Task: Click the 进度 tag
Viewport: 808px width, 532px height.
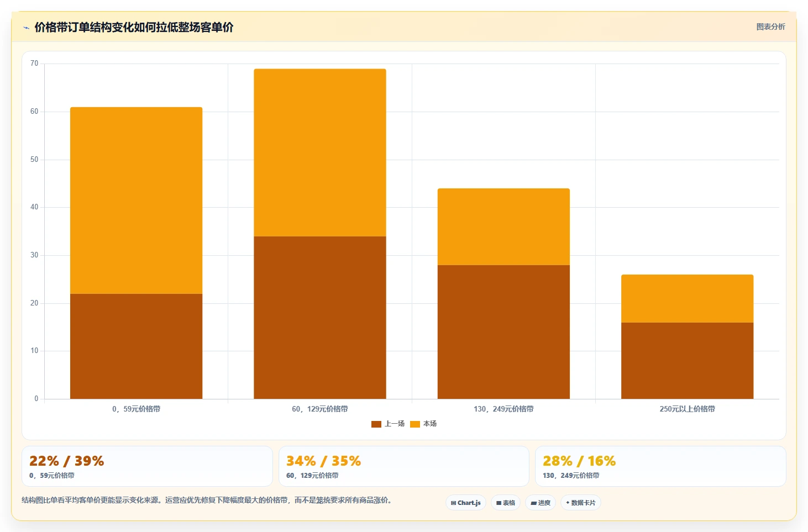Action: [541, 503]
